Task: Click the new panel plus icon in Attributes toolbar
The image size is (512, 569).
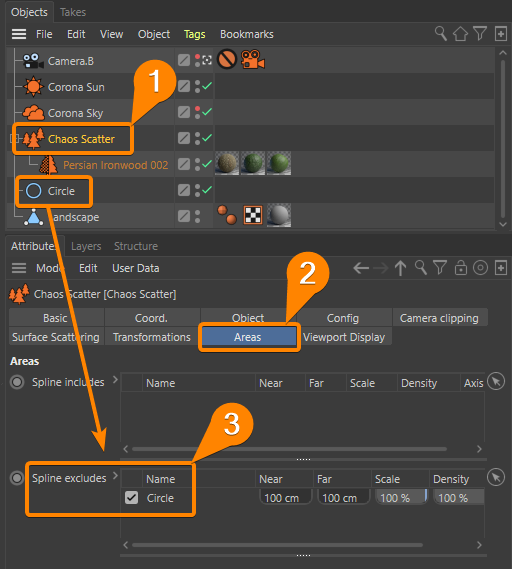Action: tap(501, 268)
